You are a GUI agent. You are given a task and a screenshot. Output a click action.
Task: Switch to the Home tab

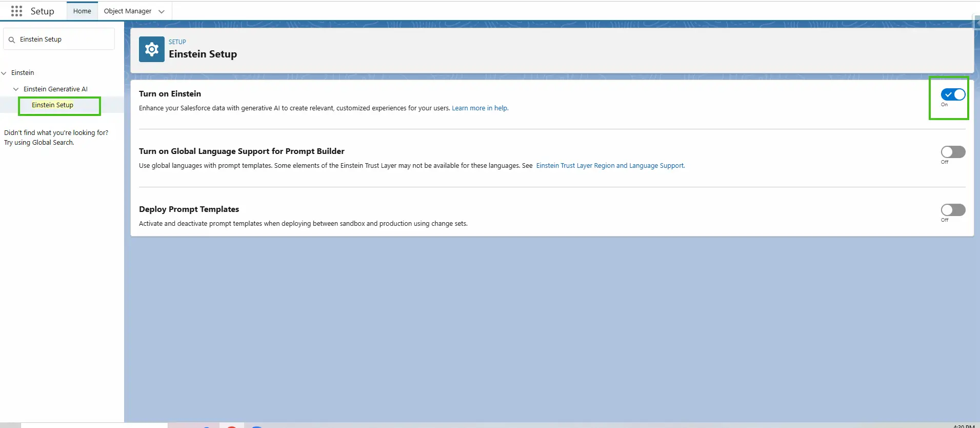82,11
